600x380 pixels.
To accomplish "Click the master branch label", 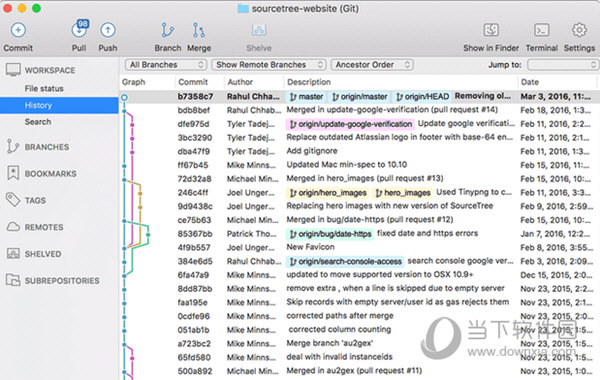I will pos(306,96).
